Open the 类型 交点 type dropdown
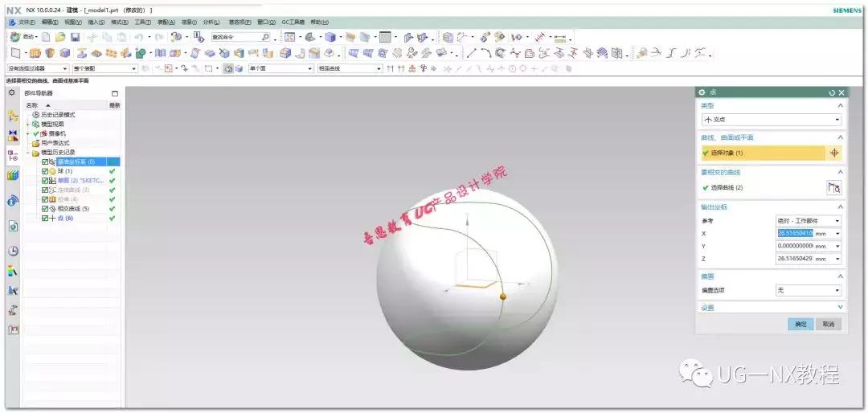This screenshot has width=868, height=413. 771,120
